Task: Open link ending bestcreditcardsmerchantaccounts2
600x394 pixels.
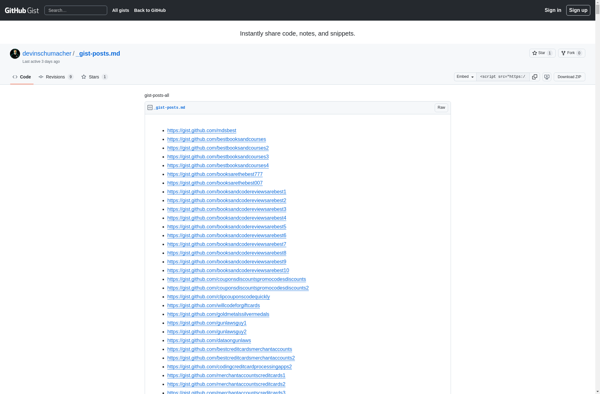Action: point(231,358)
